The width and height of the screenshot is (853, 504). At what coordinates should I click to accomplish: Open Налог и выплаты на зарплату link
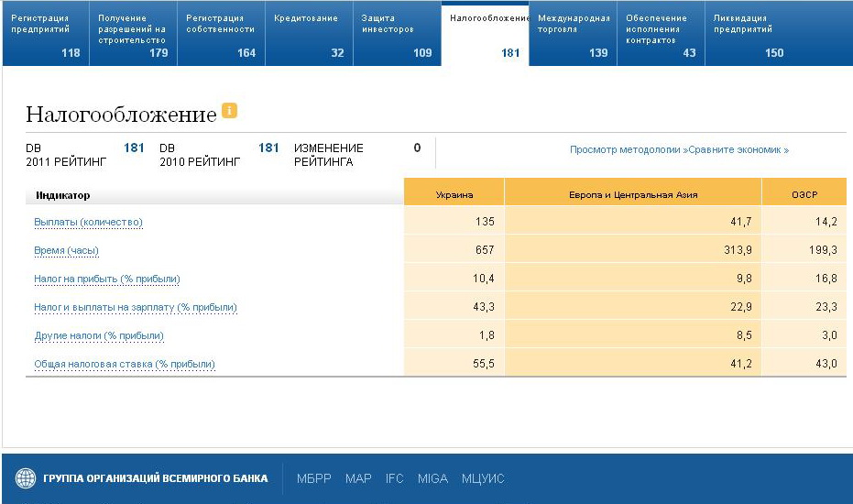point(135,308)
